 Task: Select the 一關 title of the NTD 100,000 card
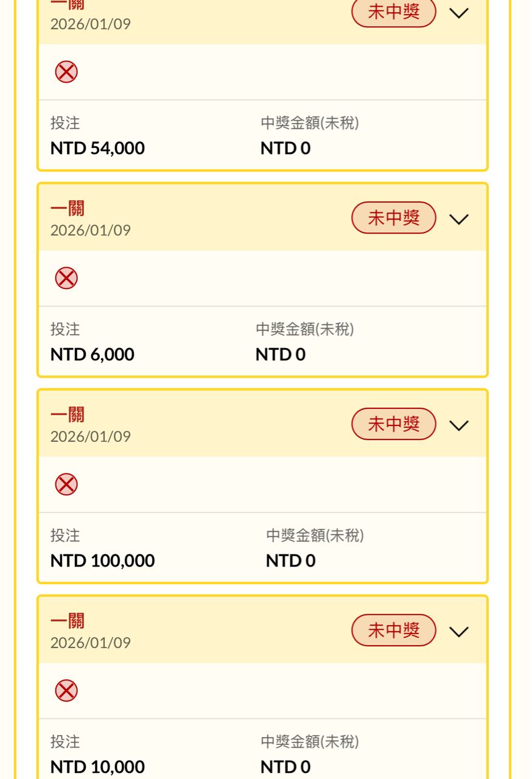(68, 414)
